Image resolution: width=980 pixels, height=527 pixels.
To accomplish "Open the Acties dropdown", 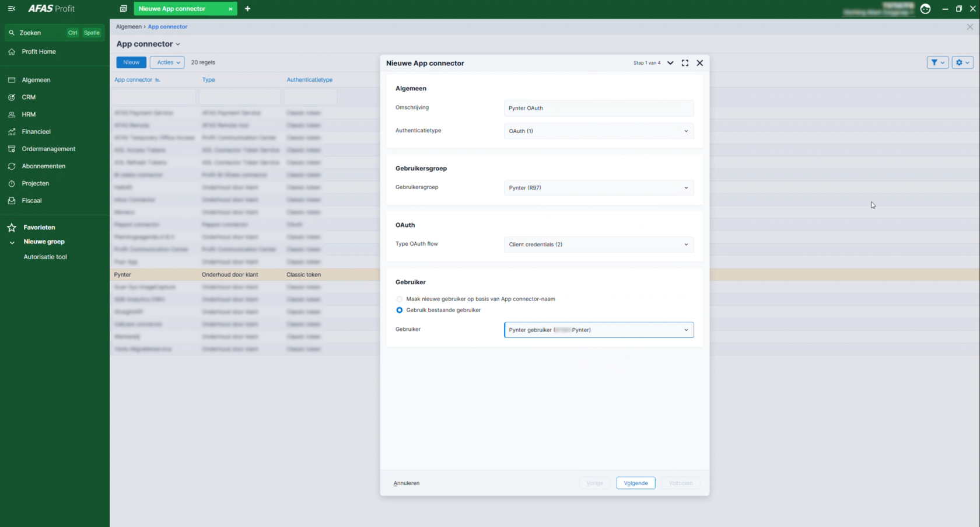I will point(167,62).
